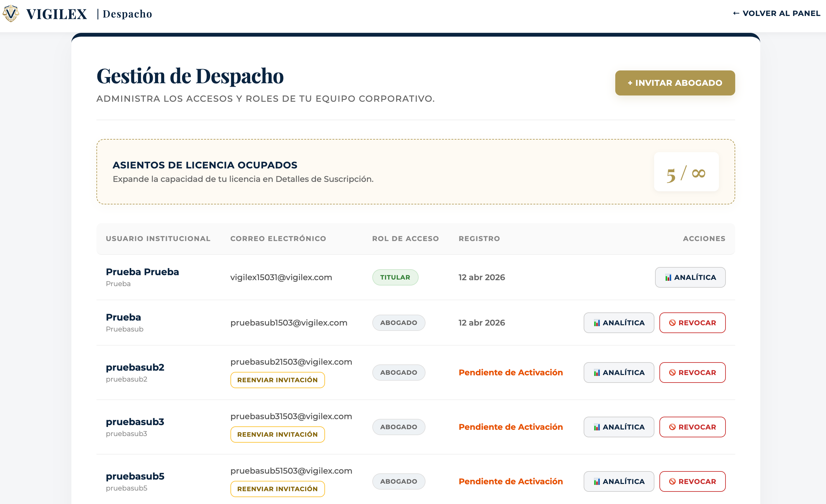Select the bar chart icon beside Prueba Prueba's Analítica
Image resolution: width=826 pixels, height=504 pixels.
(668, 277)
